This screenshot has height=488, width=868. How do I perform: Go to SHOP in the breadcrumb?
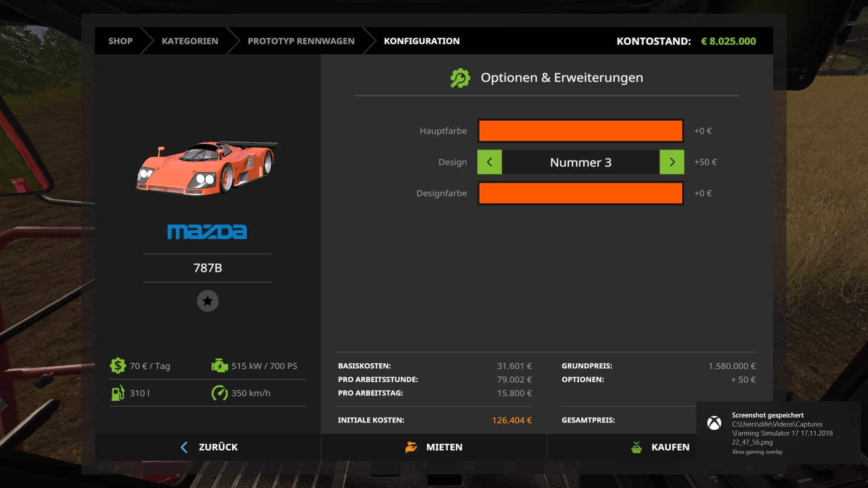pyautogui.click(x=120, y=41)
